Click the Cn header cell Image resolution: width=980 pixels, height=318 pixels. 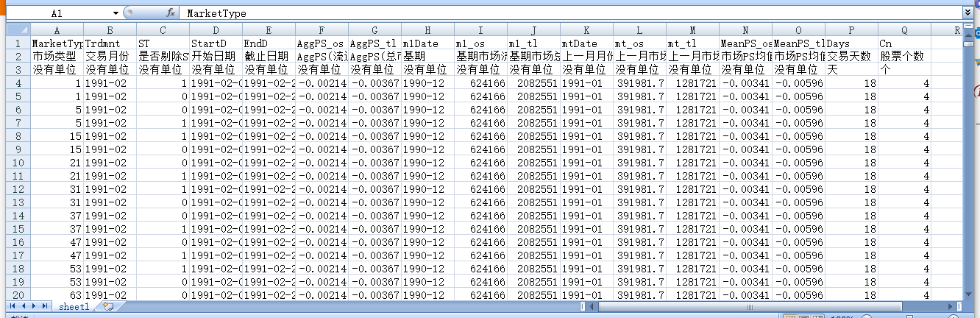(904, 43)
